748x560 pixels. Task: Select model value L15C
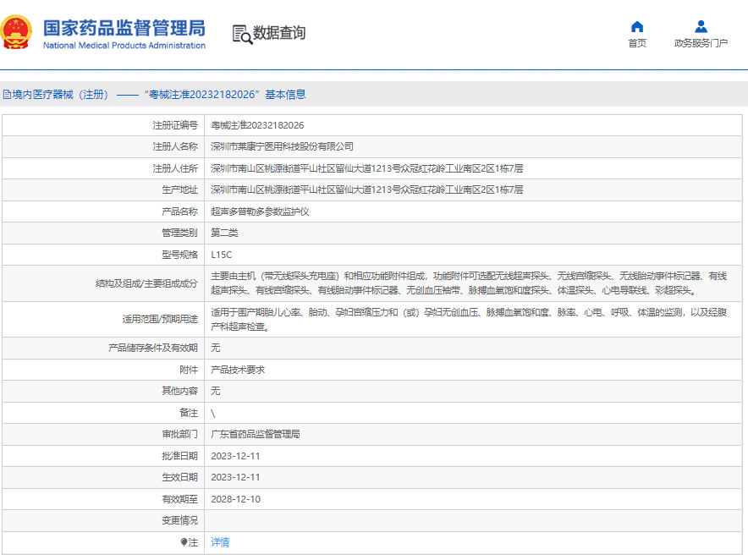[x=222, y=255]
